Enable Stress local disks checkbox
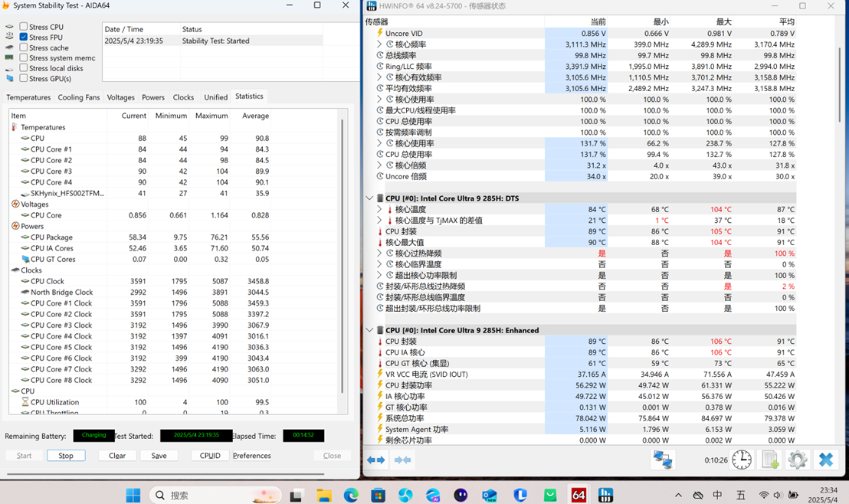The width and height of the screenshot is (849, 504). click(23, 67)
